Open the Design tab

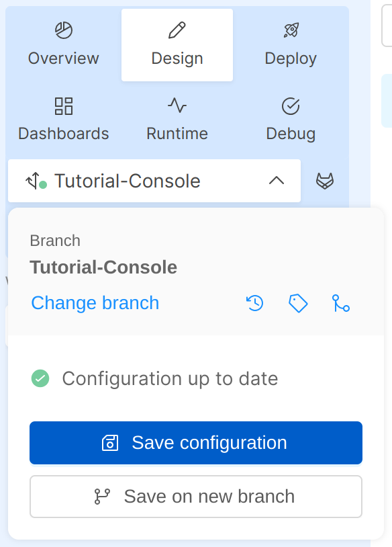pos(177,45)
